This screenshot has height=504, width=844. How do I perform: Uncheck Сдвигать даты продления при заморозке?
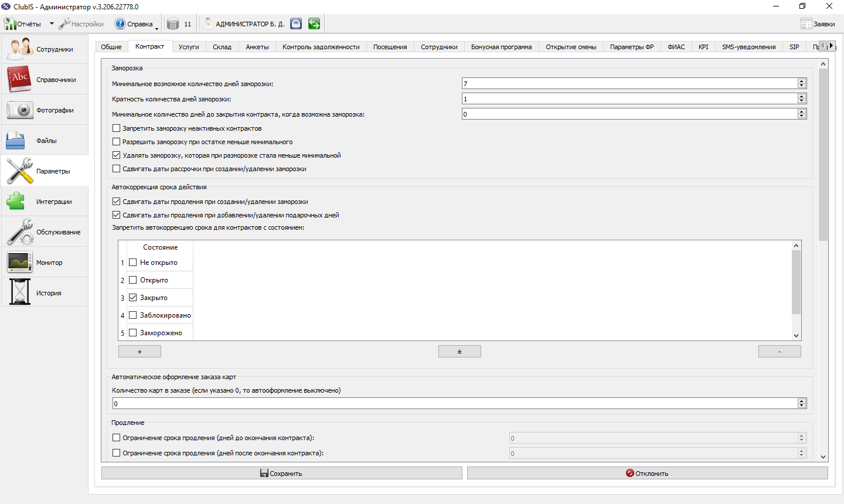[116, 201]
